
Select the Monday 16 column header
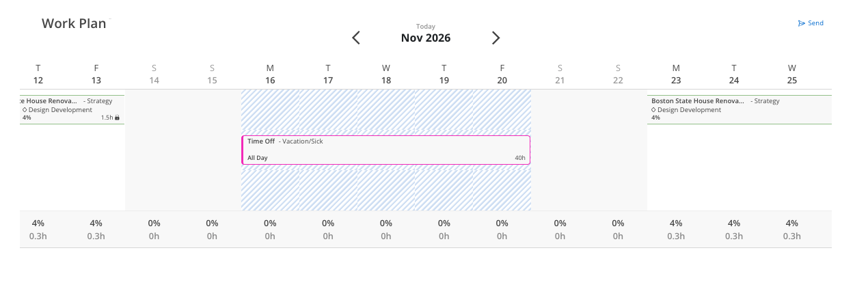270,74
